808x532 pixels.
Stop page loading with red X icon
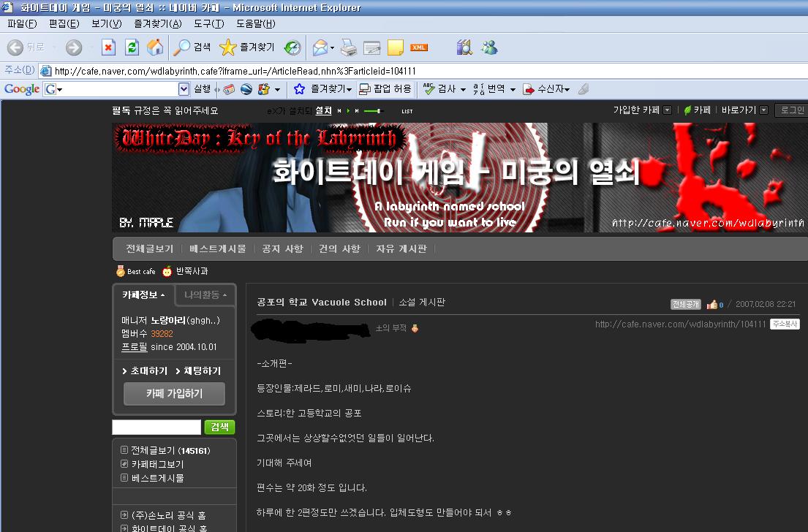tap(108, 47)
